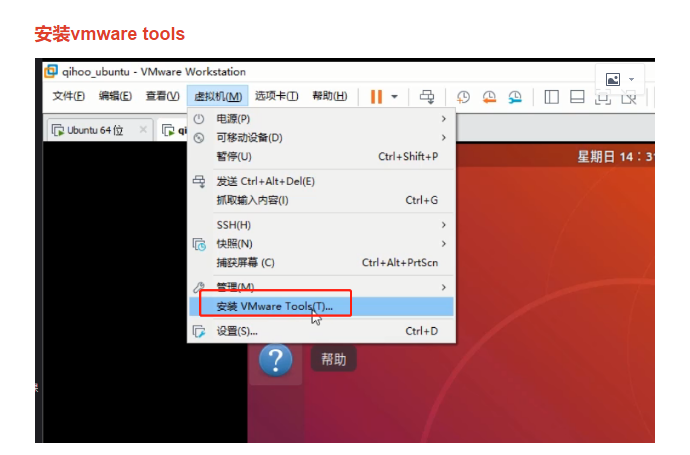Click the blue help question mark icon
The width and height of the screenshot is (690, 455).
tap(275, 360)
